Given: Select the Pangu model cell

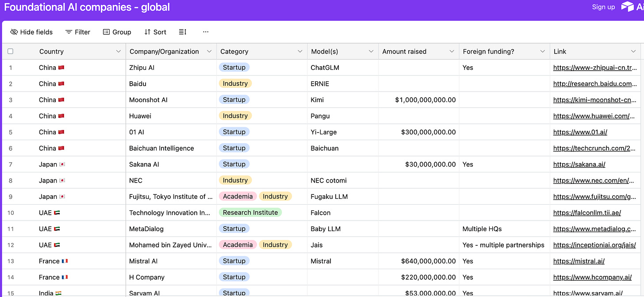Looking at the screenshot, I should coord(343,116).
